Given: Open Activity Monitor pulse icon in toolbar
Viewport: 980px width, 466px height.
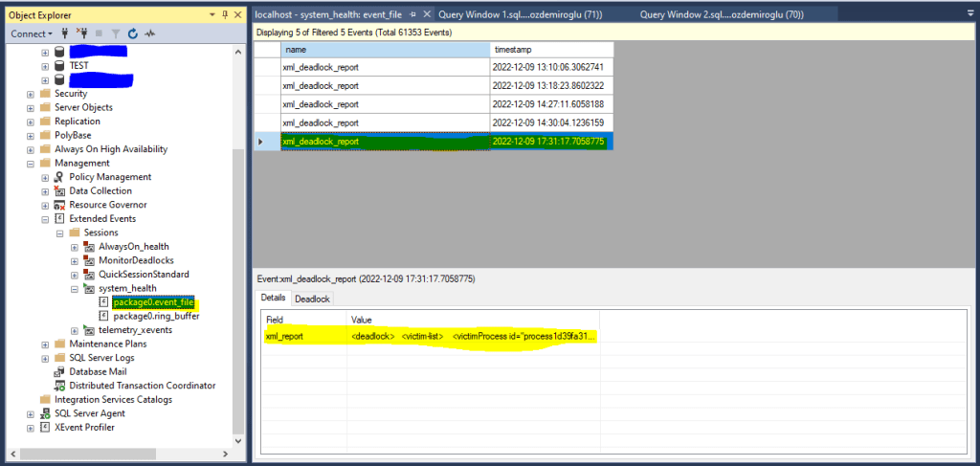Looking at the screenshot, I should pos(149,33).
